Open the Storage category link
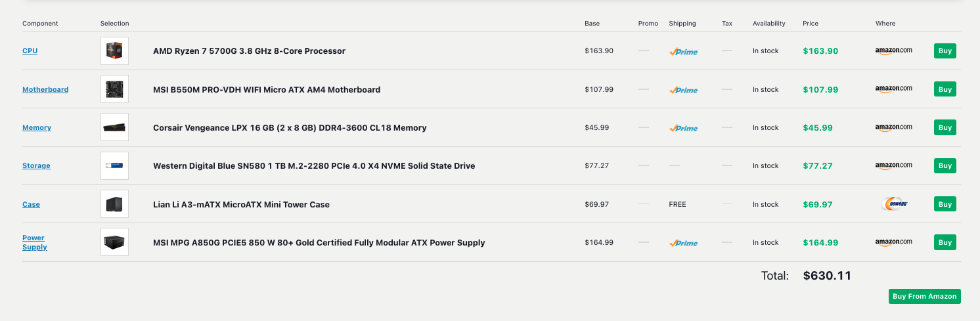The width and height of the screenshot is (980, 321). pyautogui.click(x=36, y=165)
